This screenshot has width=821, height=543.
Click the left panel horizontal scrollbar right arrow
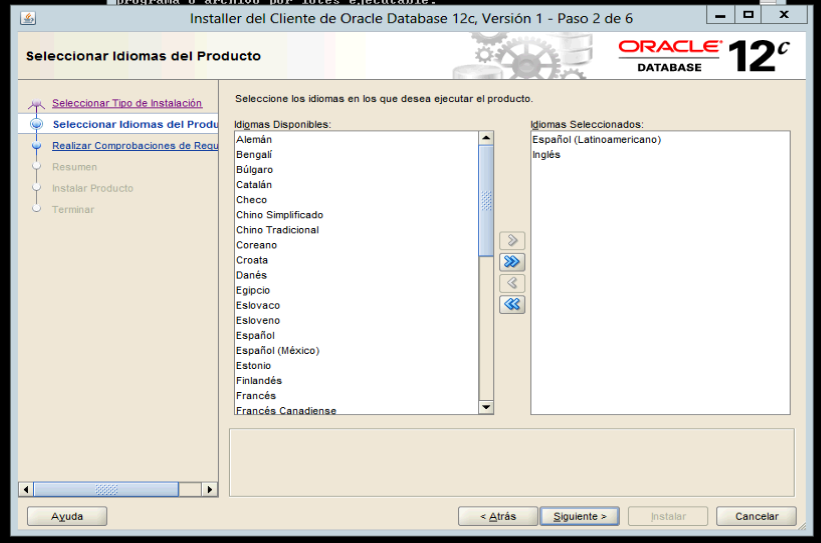(210, 489)
